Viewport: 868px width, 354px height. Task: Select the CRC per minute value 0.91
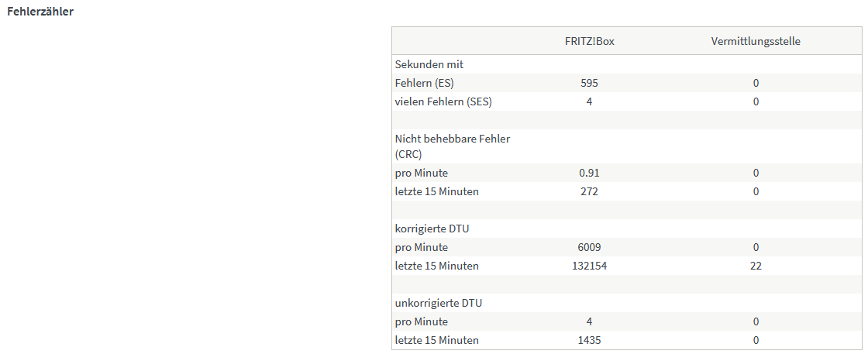(589, 174)
